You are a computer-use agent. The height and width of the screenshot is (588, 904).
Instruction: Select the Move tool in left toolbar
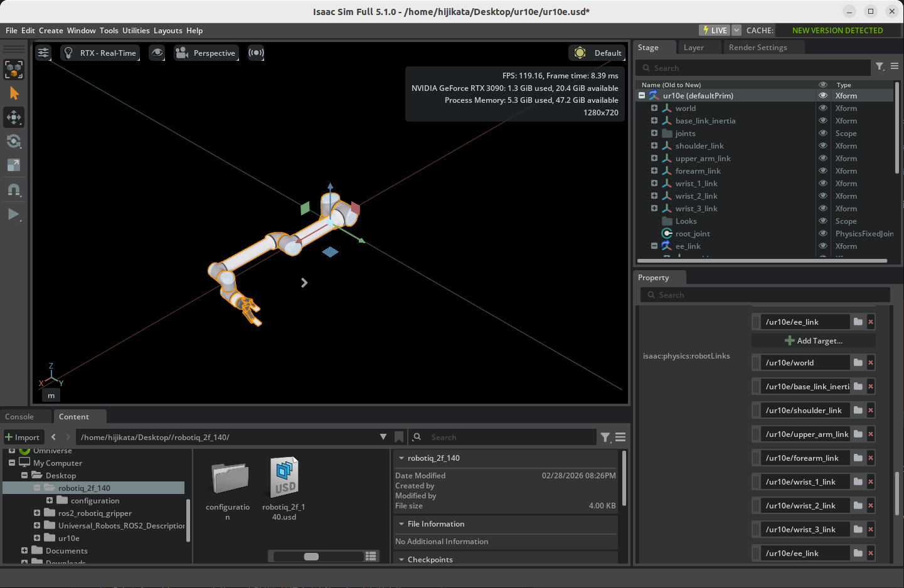click(14, 117)
